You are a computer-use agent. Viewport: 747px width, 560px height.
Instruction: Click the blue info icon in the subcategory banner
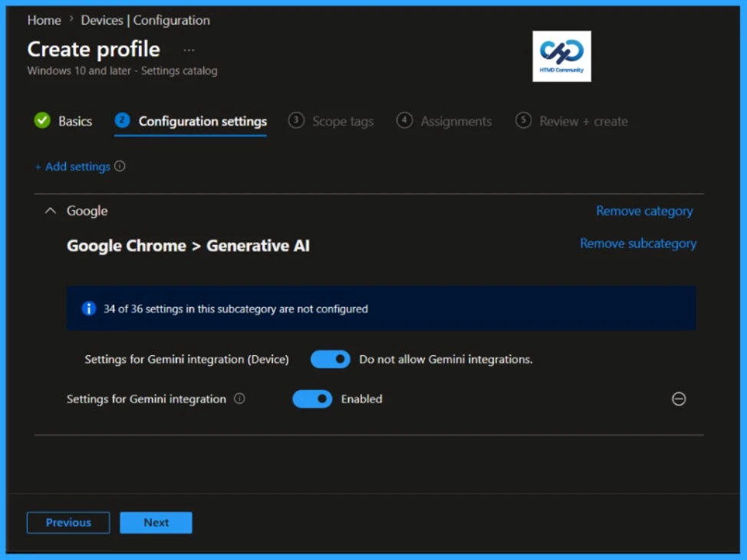click(89, 308)
